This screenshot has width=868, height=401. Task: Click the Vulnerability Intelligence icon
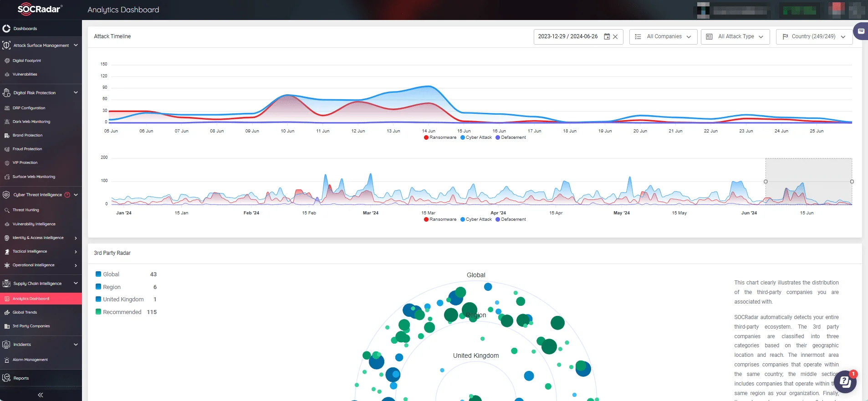click(7, 224)
